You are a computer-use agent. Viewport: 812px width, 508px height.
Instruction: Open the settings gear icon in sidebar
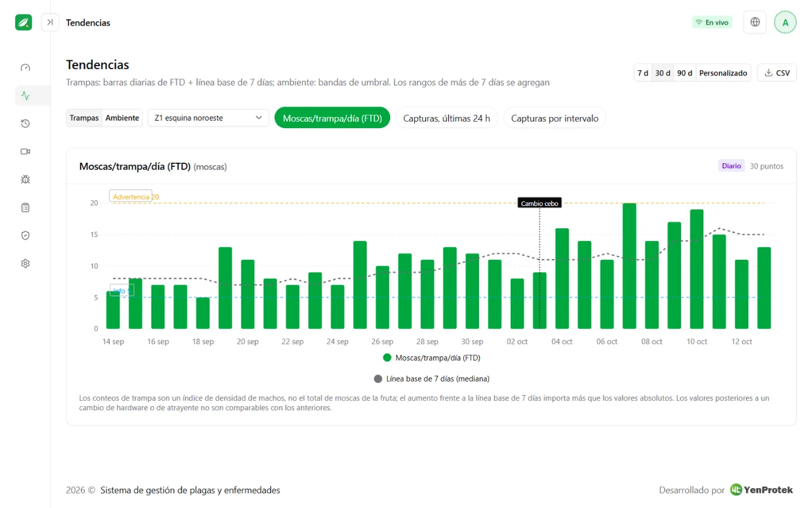click(25, 263)
